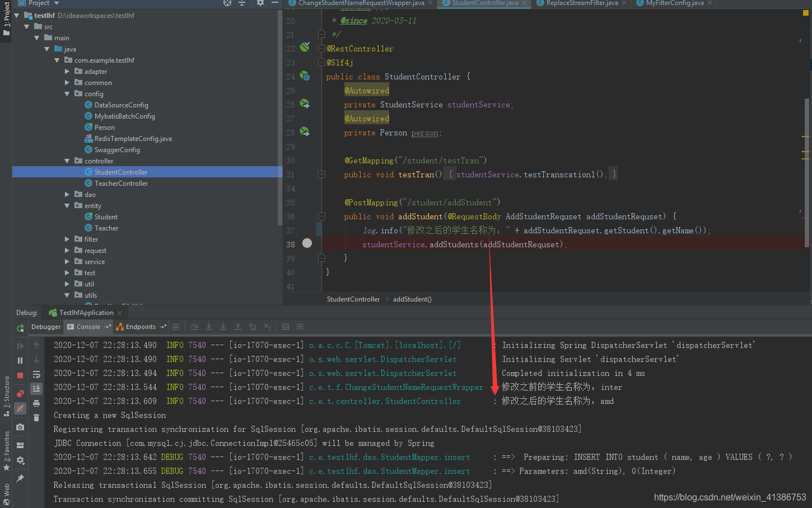Pin the Debug tool window tab
The height and width of the screenshot is (508, 812).
click(20, 477)
